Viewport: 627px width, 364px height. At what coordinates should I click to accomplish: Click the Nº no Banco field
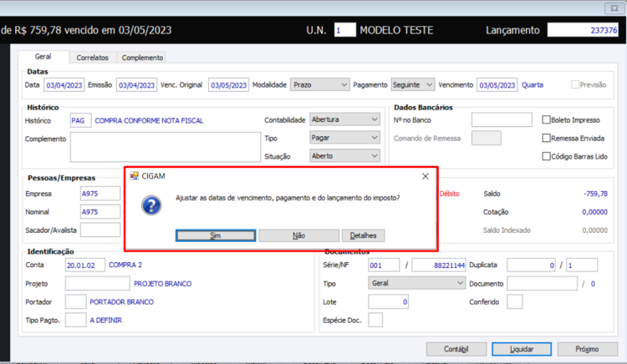pyautogui.click(x=502, y=119)
